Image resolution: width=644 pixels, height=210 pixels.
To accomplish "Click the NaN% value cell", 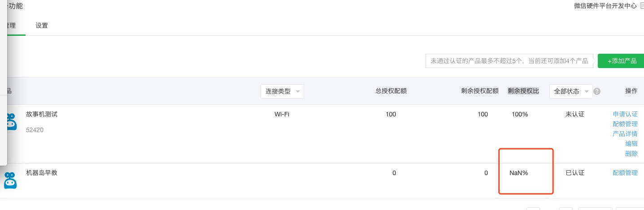I will (x=519, y=173).
